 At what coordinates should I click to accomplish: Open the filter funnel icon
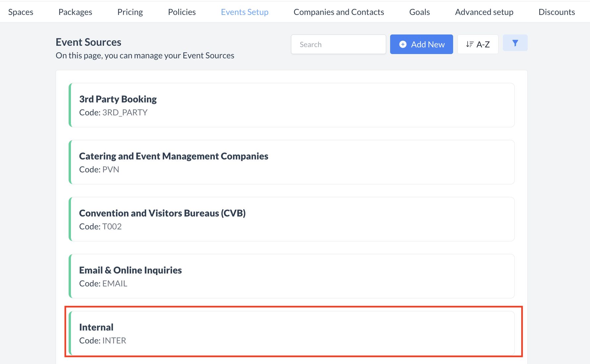515,43
